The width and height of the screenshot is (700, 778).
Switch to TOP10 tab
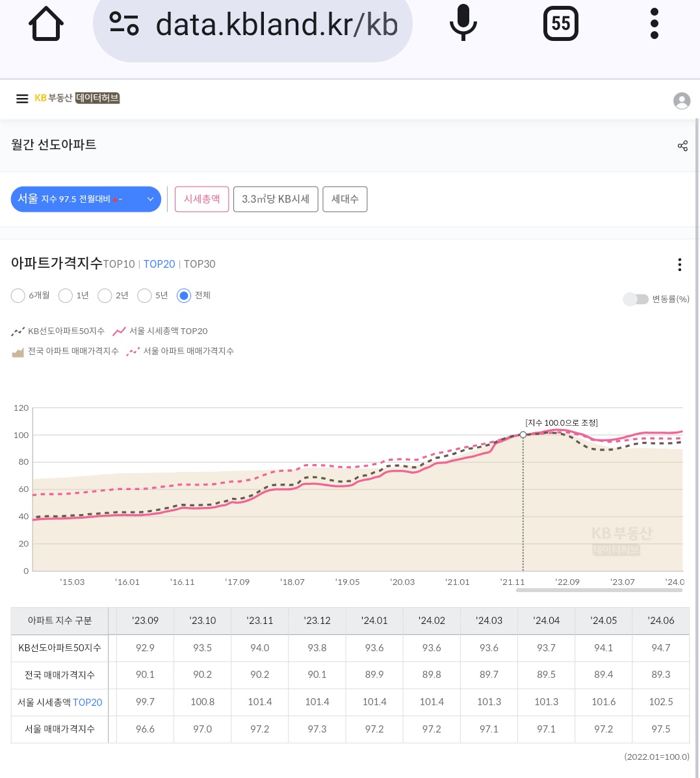pyautogui.click(x=119, y=265)
